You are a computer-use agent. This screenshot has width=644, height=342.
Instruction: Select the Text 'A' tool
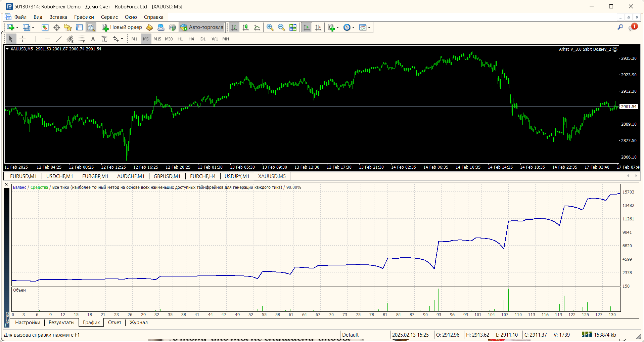click(93, 39)
